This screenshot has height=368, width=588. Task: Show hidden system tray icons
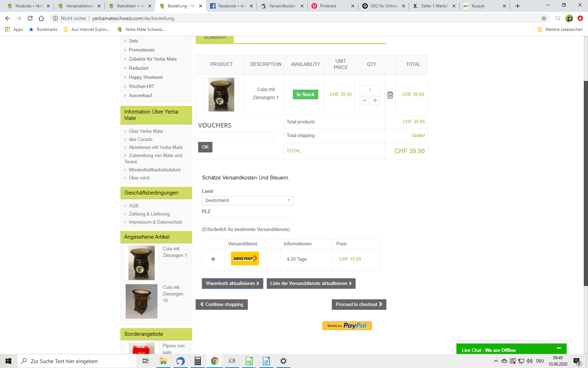(496, 361)
